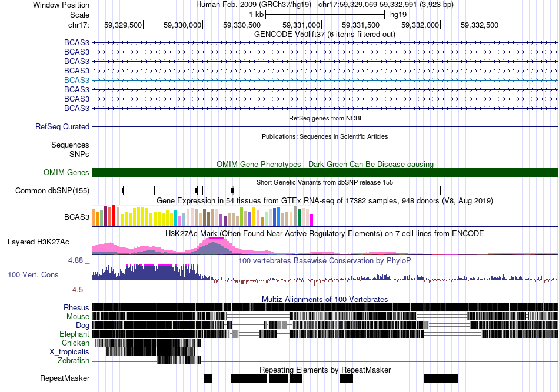Click the Layered H3K27Ac side label
Screen dimensions: 559x392
pos(38,242)
